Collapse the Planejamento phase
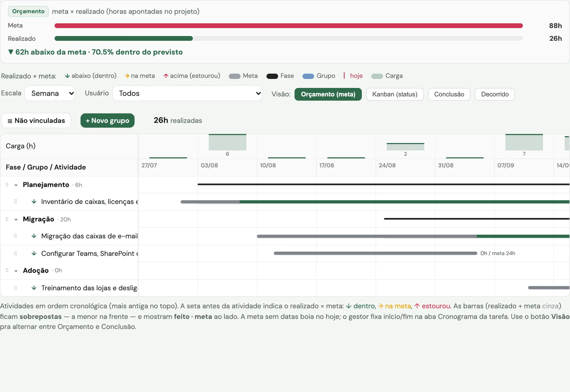This screenshot has height=392, width=570. [x=16, y=185]
